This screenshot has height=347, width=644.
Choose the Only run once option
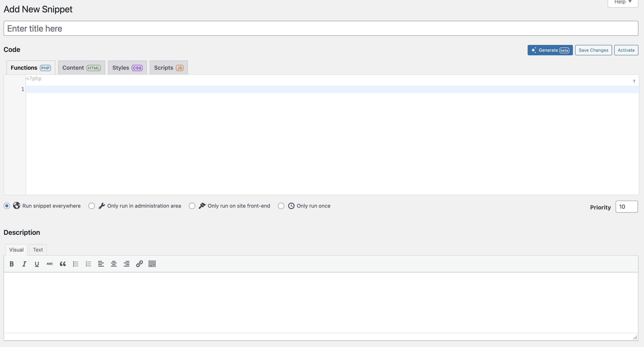pyautogui.click(x=281, y=206)
